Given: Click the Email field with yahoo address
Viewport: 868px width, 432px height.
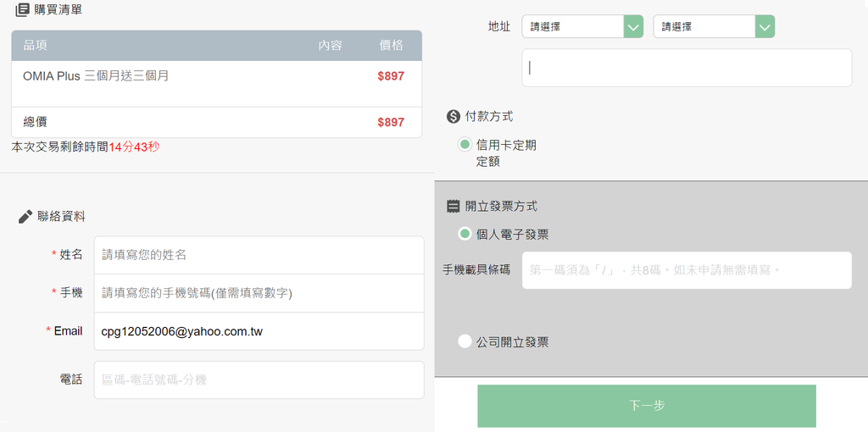Looking at the screenshot, I should pyautogui.click(x=259, y=331).
